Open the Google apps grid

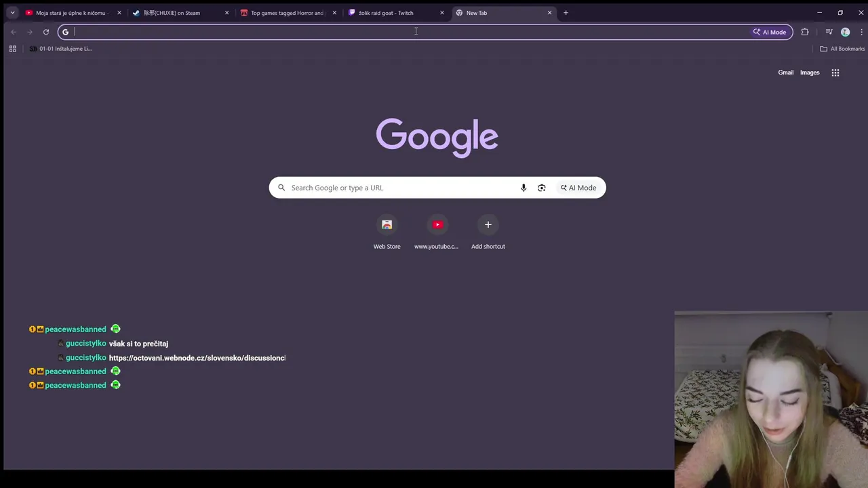(835, 73)
